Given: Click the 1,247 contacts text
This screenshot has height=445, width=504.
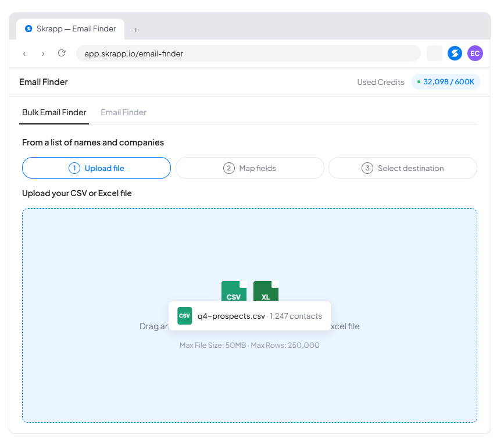Looking at the screenshot, I should (x=296, y=316).
